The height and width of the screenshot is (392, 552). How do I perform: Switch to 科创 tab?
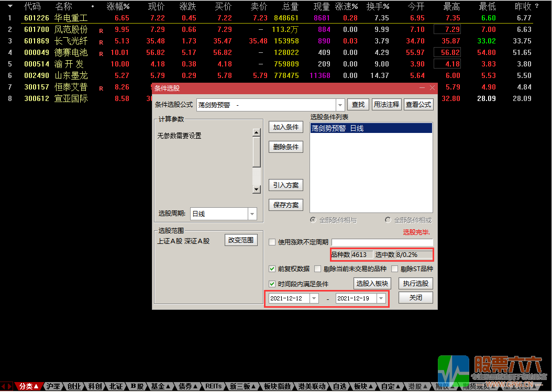click(x=95, y=386)
